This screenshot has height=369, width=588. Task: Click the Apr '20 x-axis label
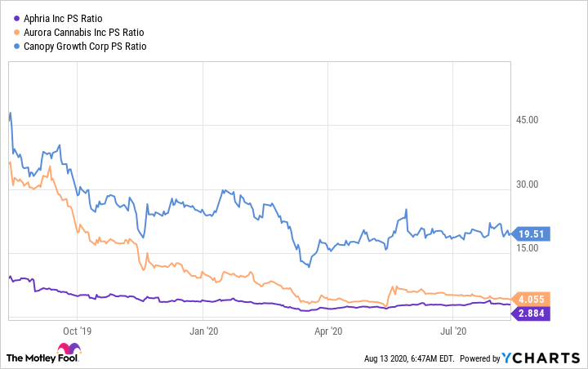[x=327, y=331]
